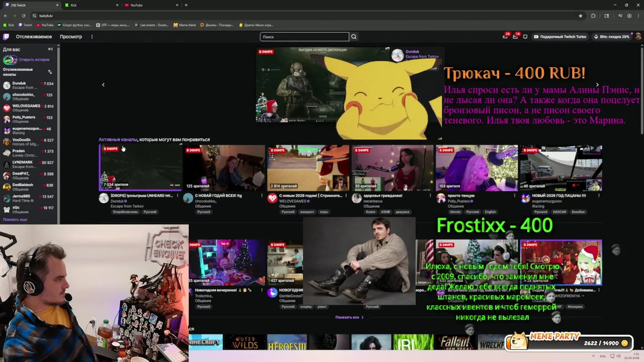
Task: Open the WELOVEGAMES stream thumbnail with 2 814 зрителей
Action: [308, 168]
